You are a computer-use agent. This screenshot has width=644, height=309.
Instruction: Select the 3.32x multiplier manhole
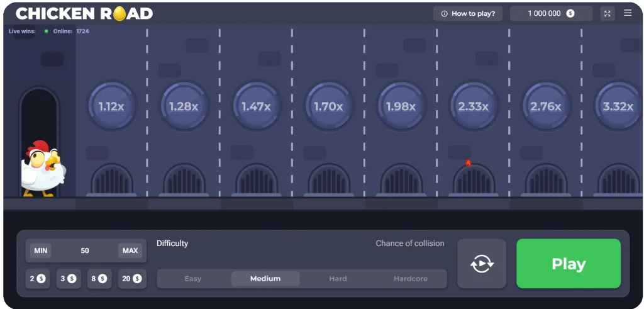618,107
